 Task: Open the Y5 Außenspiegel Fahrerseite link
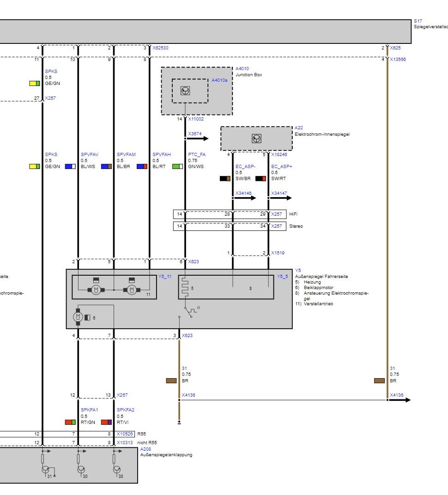coord(298,271)
